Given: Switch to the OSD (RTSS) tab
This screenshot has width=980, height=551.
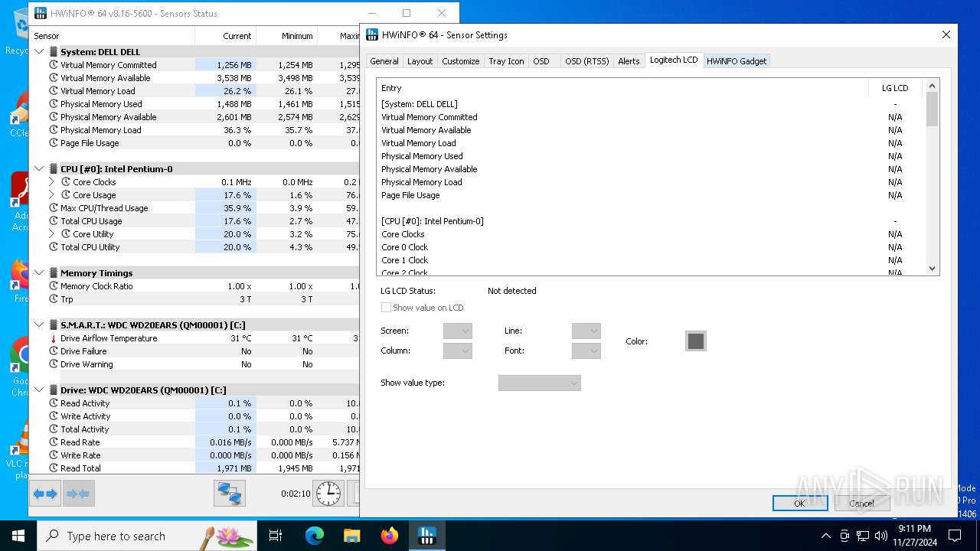Looking at the screenshot, I should tap(586, 61).
